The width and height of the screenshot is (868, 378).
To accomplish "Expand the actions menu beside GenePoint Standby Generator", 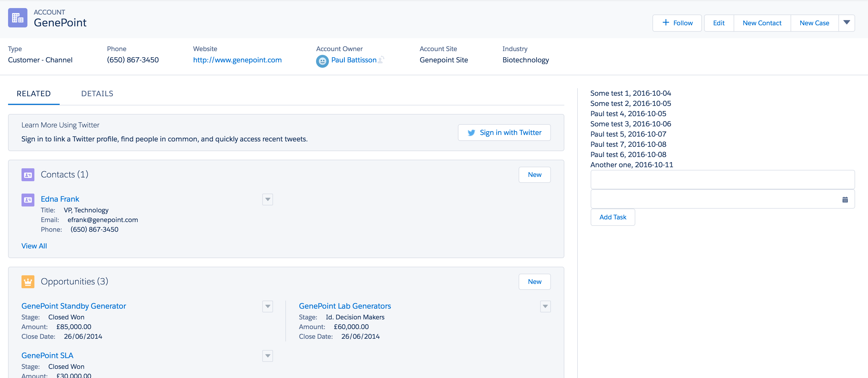I will click(x=267, y=306).
